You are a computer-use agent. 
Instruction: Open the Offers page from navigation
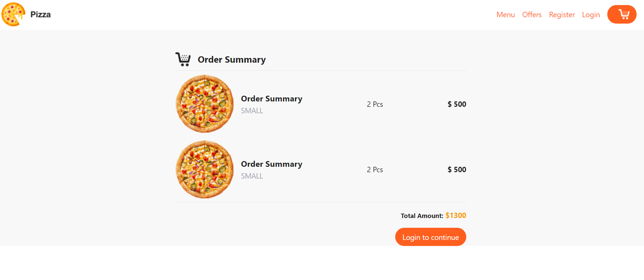(x=532, y=14)
